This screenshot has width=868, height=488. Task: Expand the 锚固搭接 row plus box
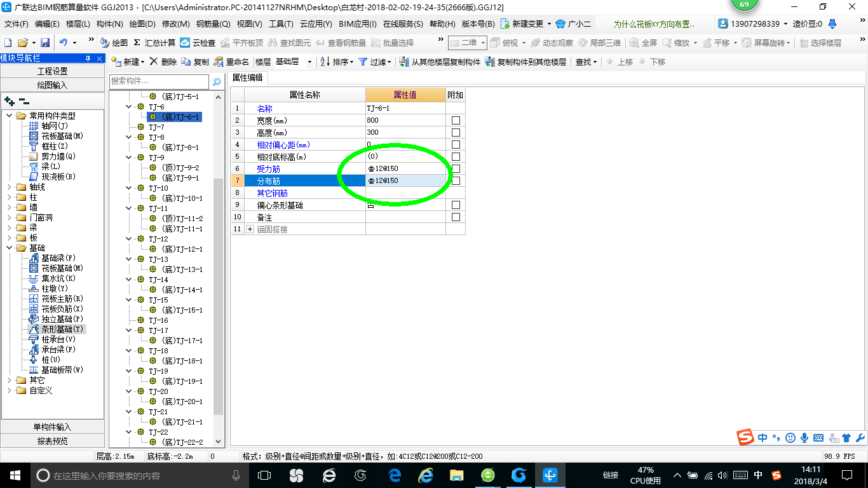pyautogui.click(x=250, y=229)
